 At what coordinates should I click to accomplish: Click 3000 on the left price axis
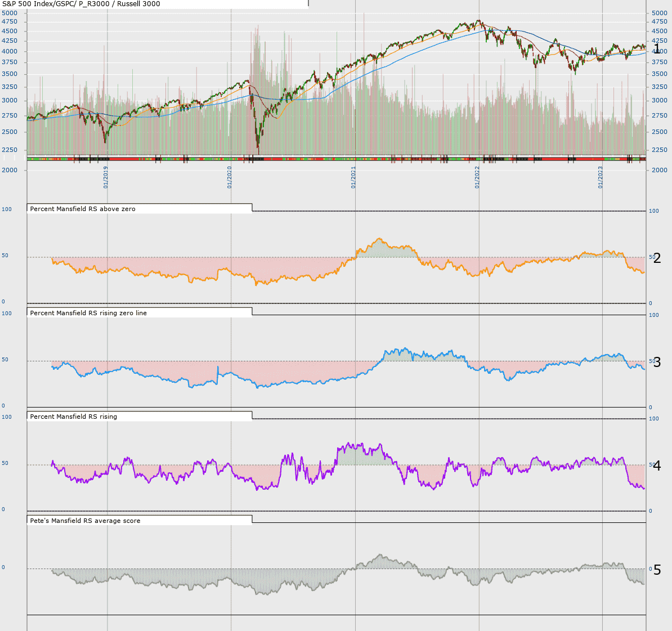[10, 100]
